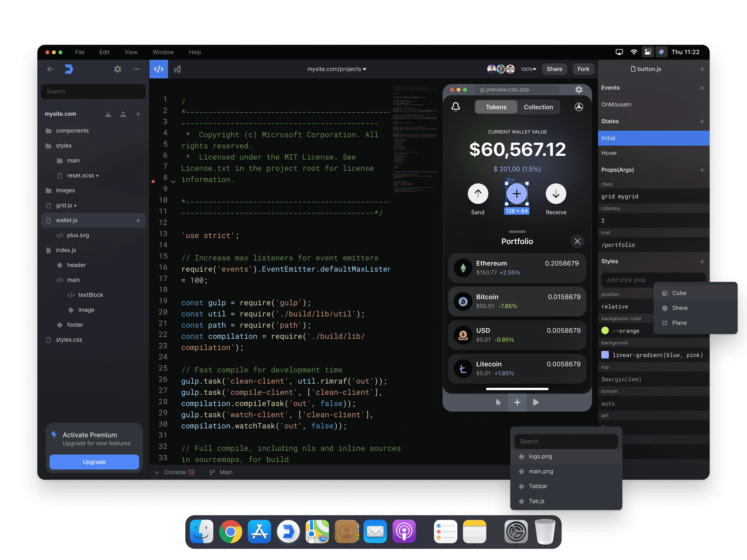Toggle the breakpoint dot on line 8
Viewport: 747px width, 560px height.
click(x=153, y=181)
